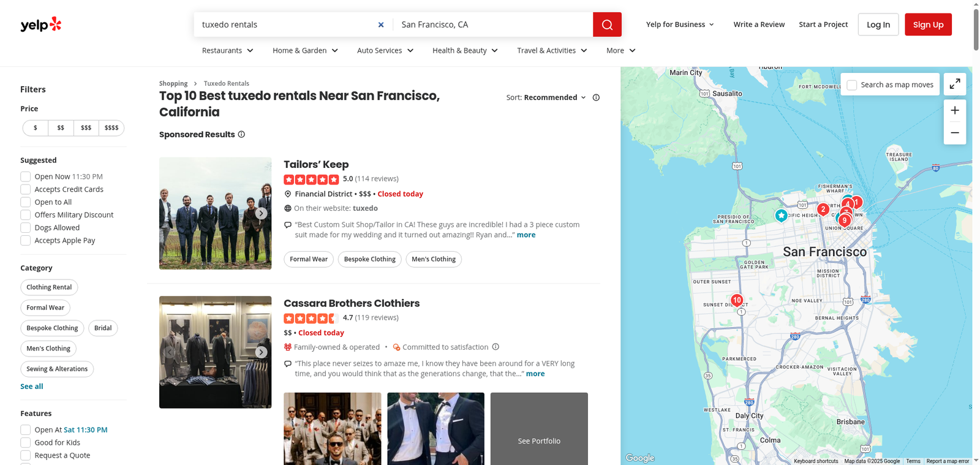Open Cassara Brothers Clothiers listing title

[352, 303]
